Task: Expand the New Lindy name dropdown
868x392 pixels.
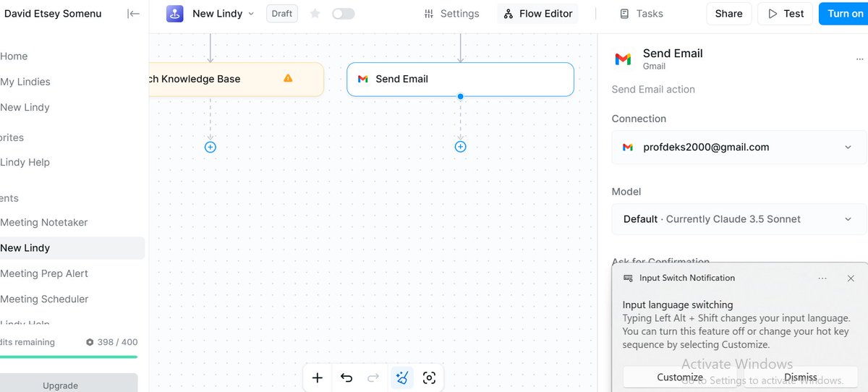Action: [251, 14]
